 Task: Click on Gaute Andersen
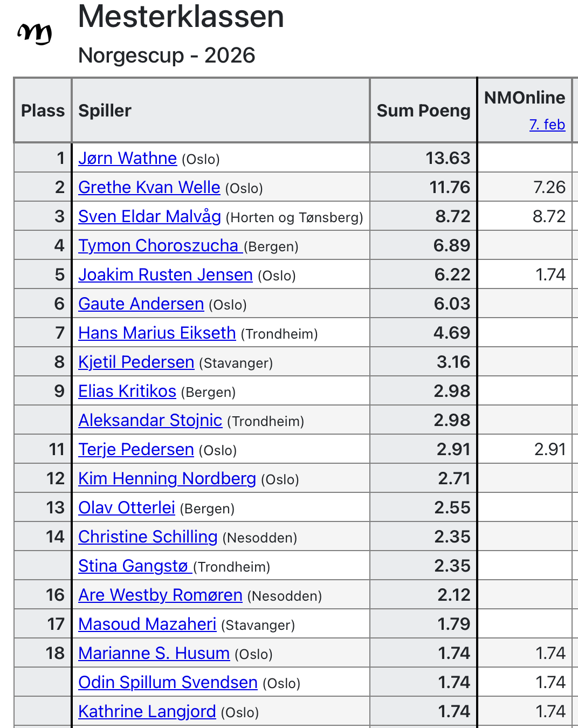(x=141, y=304)
